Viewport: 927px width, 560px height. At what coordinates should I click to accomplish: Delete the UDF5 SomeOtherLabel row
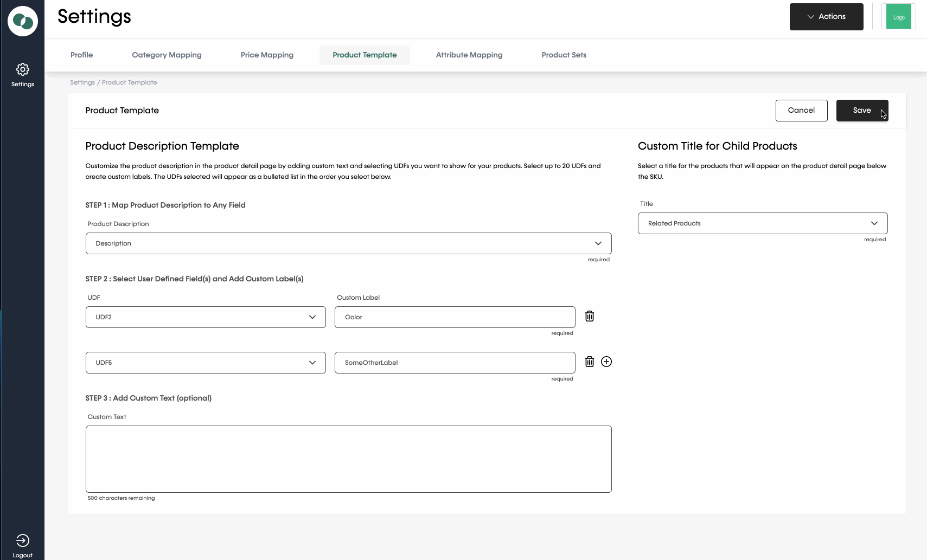tap(590, 362)
